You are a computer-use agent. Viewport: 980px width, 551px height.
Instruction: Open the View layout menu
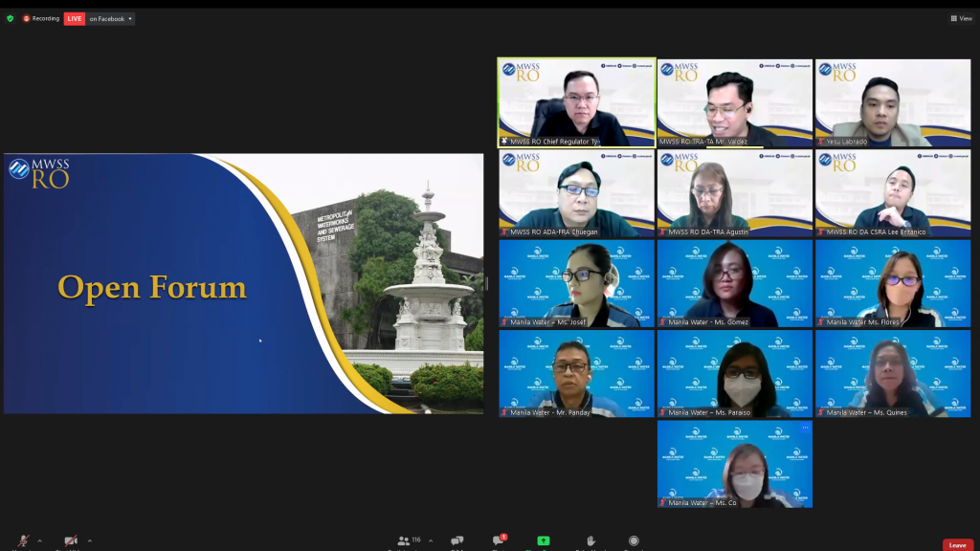pyautogui.click(x=961, y=19)
